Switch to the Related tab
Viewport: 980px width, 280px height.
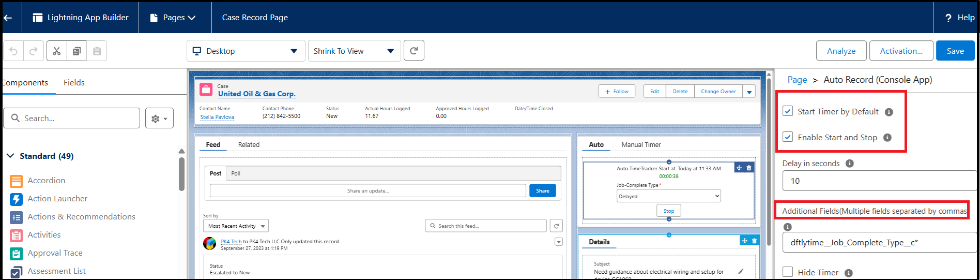coord(249,144)
